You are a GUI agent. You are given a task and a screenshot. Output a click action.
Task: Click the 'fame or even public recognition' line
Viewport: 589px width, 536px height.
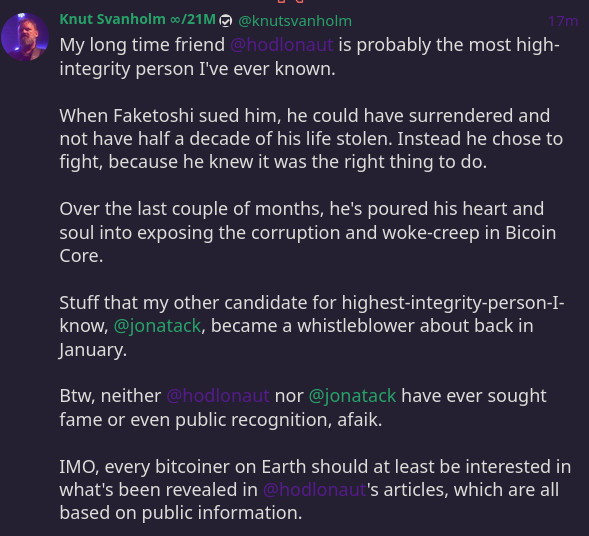click(221, 420)
